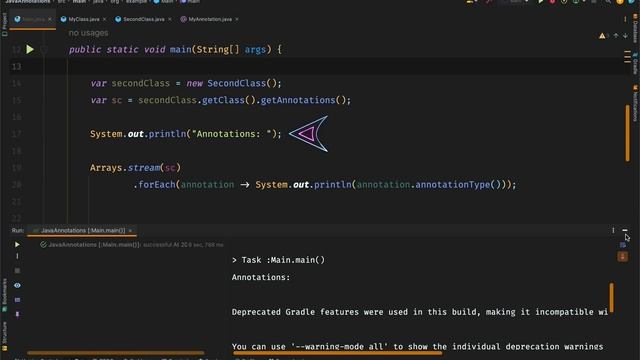Click console vertical scrollbar thumb
Viewport: 640px width, 360px height.
coord(611,298)
